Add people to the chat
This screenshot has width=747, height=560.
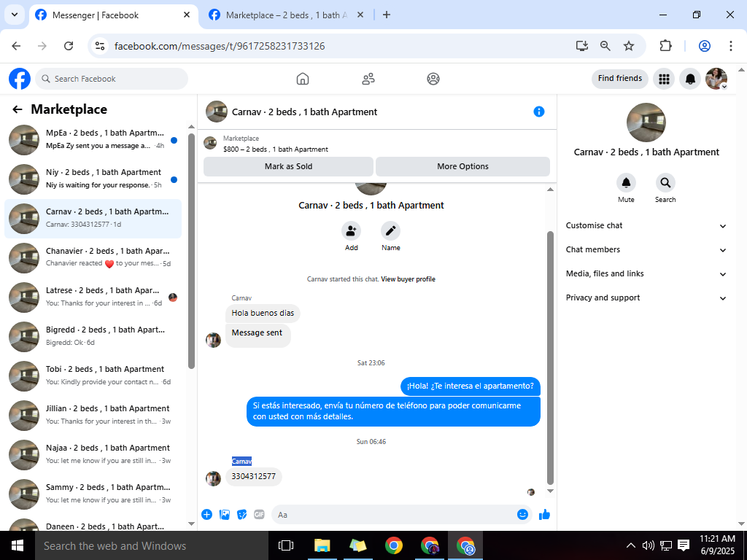pyautogui.click(x=351, y=231)
